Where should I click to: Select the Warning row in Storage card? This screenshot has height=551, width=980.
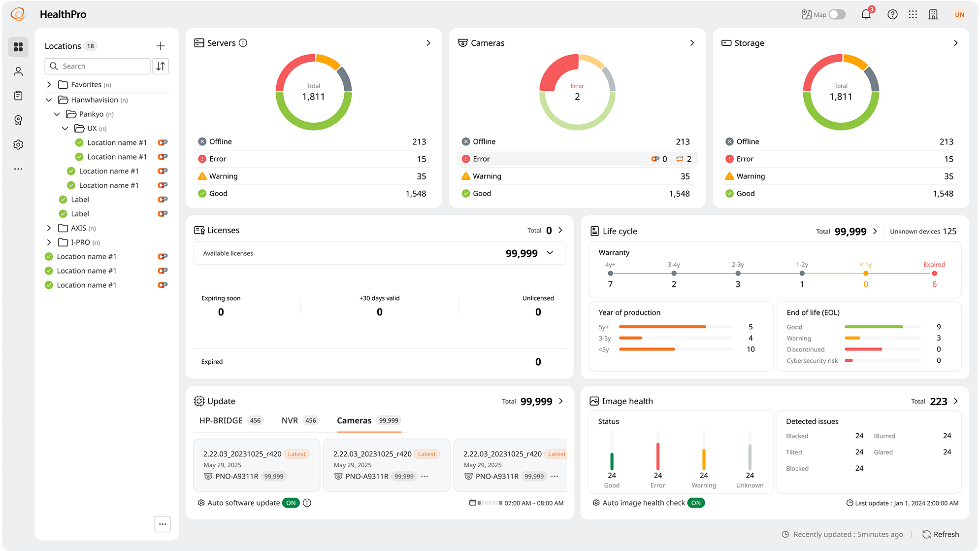pos(841,176)
